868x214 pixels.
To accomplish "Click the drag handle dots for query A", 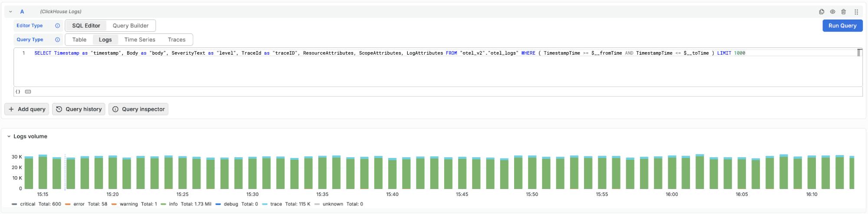I will tap(856, 12).
